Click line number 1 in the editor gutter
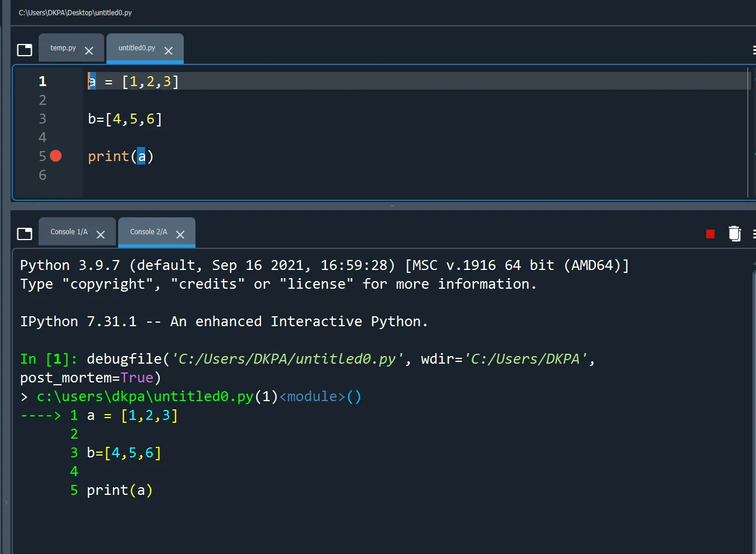756x554 pixels. point(43,81)
